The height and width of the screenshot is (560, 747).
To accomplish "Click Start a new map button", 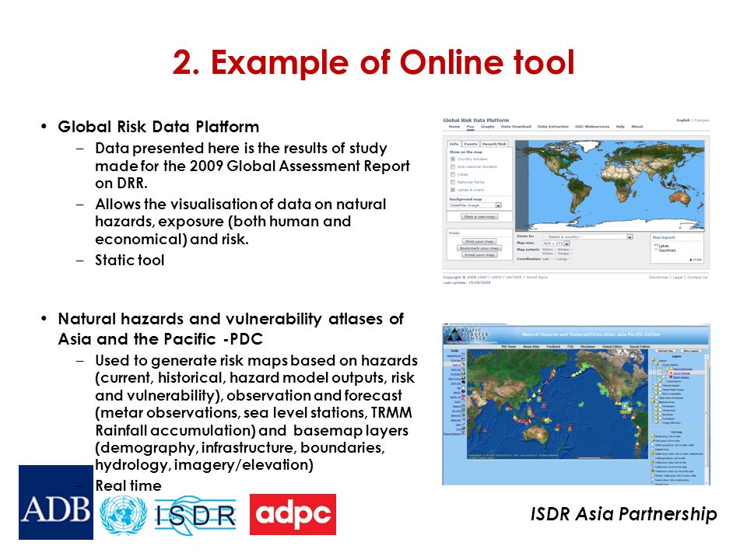I will pyautogui.click(x=479, y=217).
